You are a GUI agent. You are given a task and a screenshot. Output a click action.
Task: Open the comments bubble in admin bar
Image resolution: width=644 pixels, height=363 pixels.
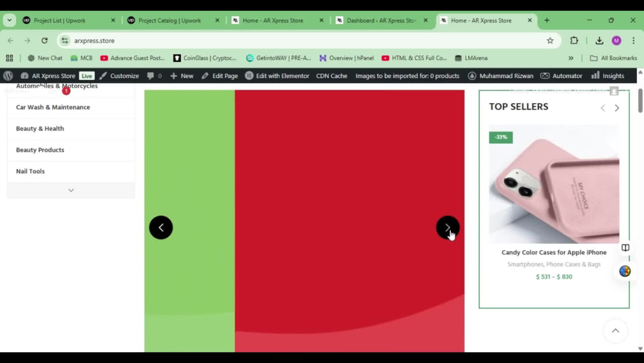coord(155,75)
